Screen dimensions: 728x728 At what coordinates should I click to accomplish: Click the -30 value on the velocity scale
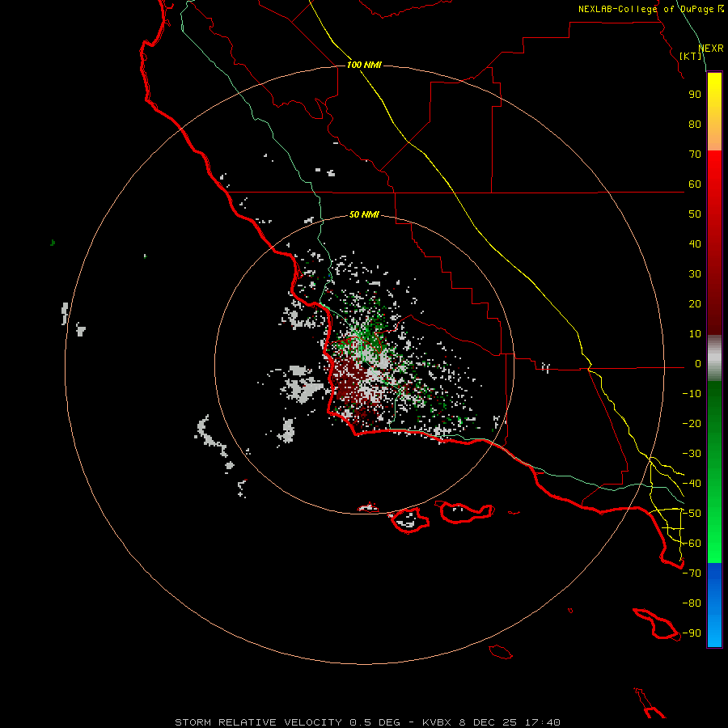coord(692,454)
